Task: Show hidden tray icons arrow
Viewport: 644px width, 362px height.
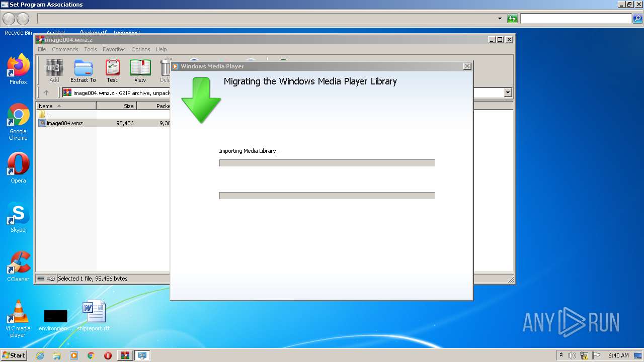Action: coord(561,355)
